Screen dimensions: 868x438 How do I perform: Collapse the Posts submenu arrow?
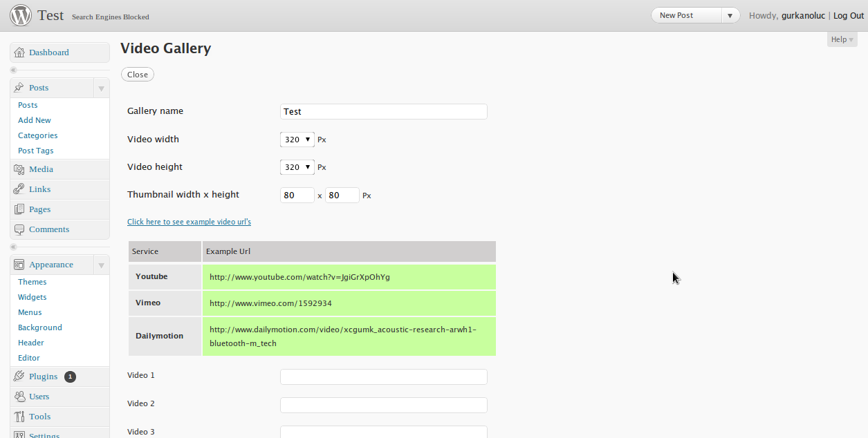[101, 88]
